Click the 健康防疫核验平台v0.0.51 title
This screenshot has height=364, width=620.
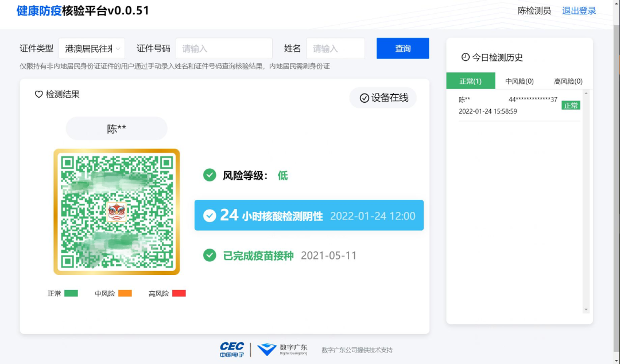coord(83,11)
